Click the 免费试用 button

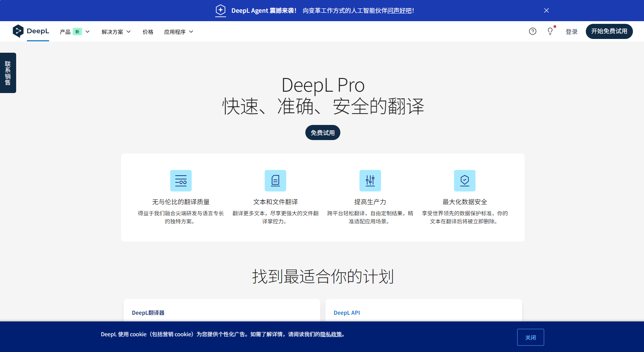coord(323,132)
